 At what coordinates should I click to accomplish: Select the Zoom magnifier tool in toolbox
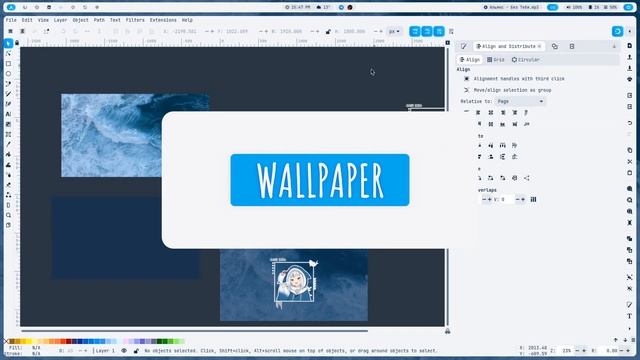(8, 215)
